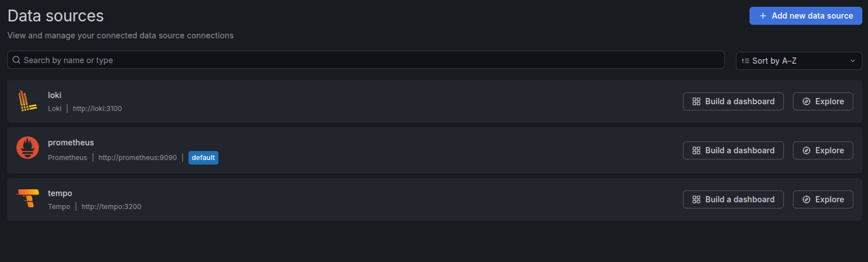Screen dimensions: 868x262
Task: Add a new data source
Action: [x=805, y=16]
